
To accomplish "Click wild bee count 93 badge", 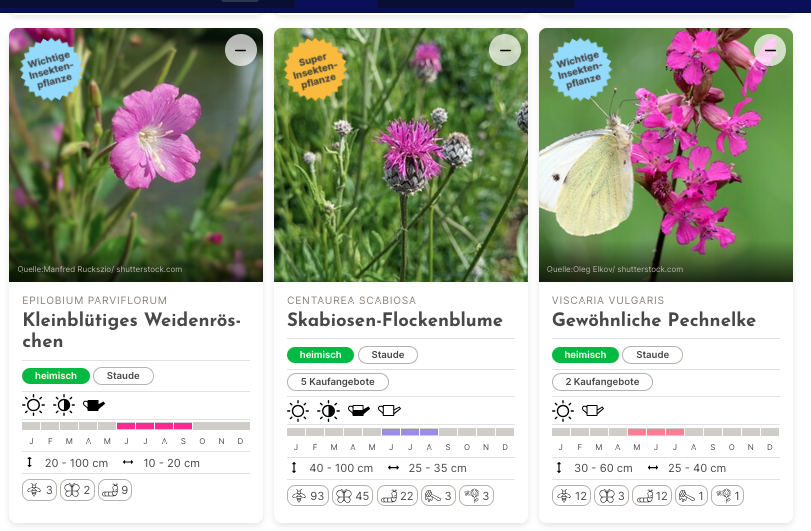I will point(308,496).
